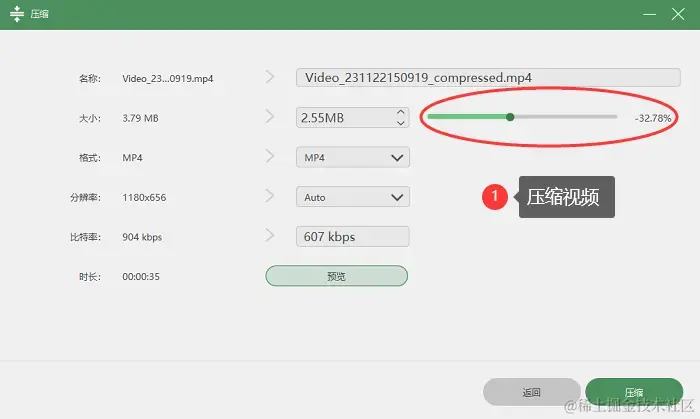Viewport: 700px width, 419px height.
Task: Click duration value 00:00:35
Action: pos(141,277)
